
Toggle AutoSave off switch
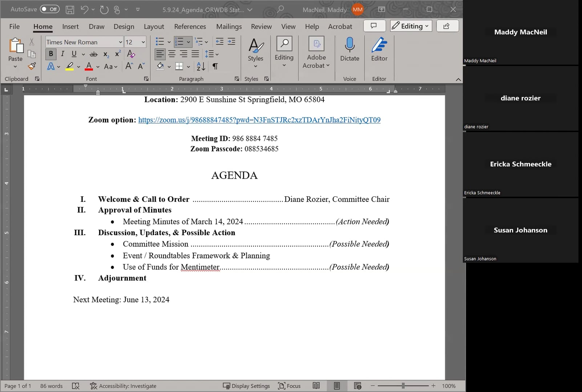(x=49, y=9)
